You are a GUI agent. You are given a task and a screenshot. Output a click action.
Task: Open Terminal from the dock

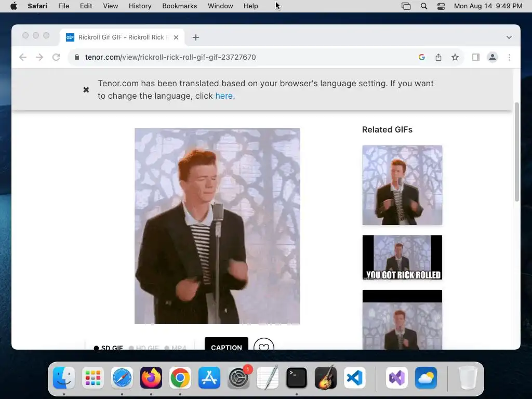(x=297, y=378)
